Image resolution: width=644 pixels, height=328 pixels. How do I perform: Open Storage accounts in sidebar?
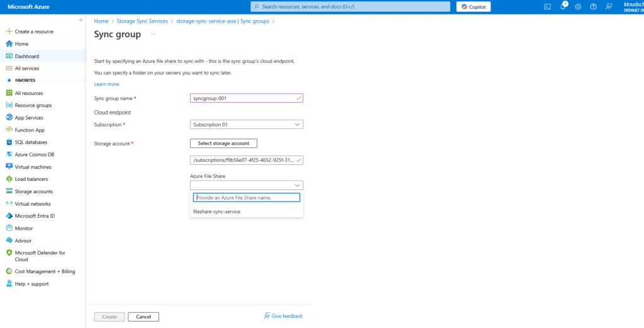(33, 191)
